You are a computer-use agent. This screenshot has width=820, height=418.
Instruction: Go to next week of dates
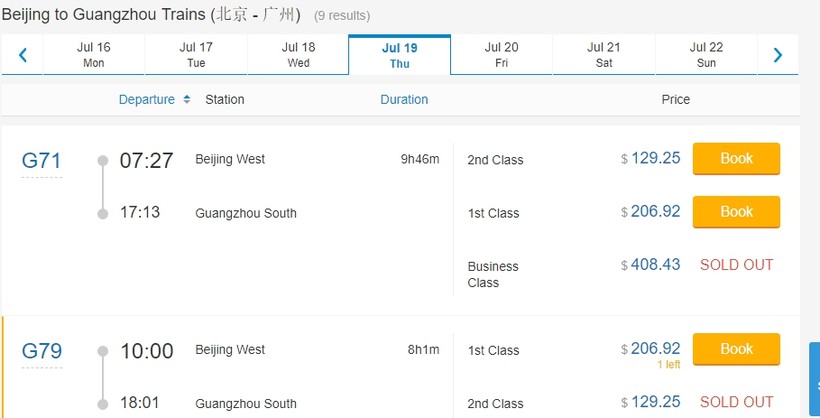pyautogui.click(x=778, y=55)
